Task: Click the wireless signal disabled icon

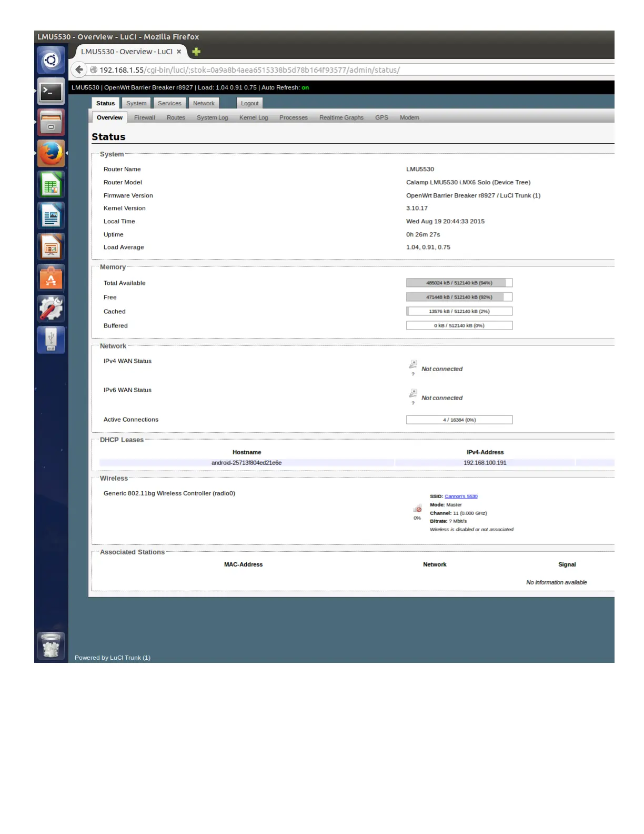Action: (x=417, y=509)
